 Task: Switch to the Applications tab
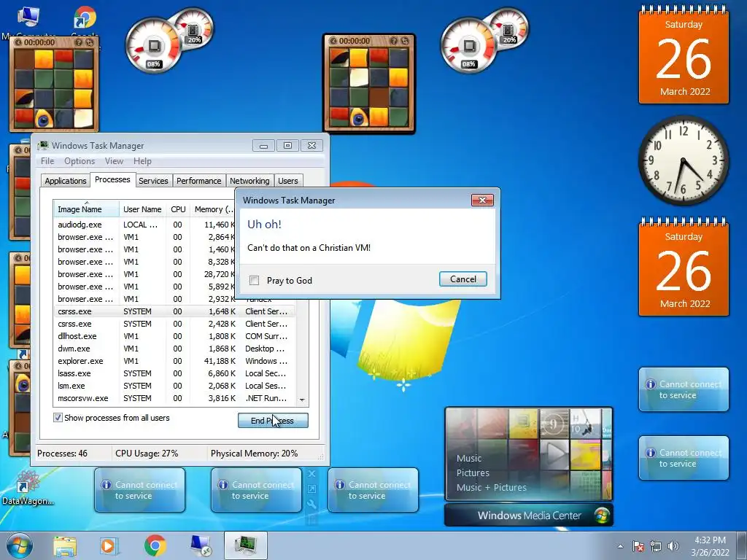tap(66, 181)
